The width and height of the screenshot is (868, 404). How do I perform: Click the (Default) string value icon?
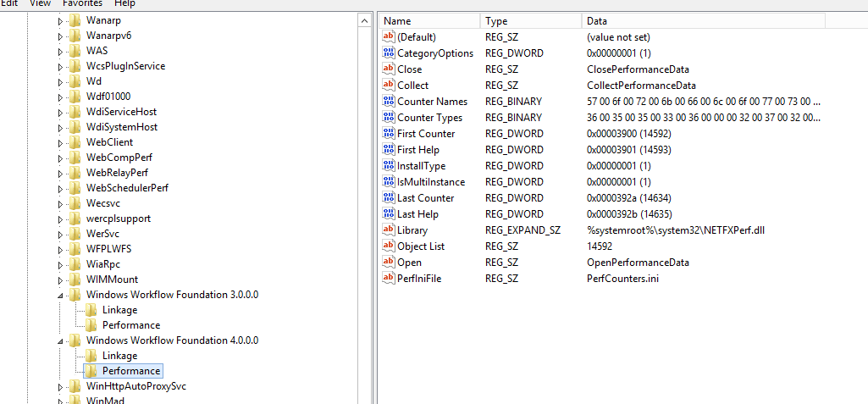[389, 37]
